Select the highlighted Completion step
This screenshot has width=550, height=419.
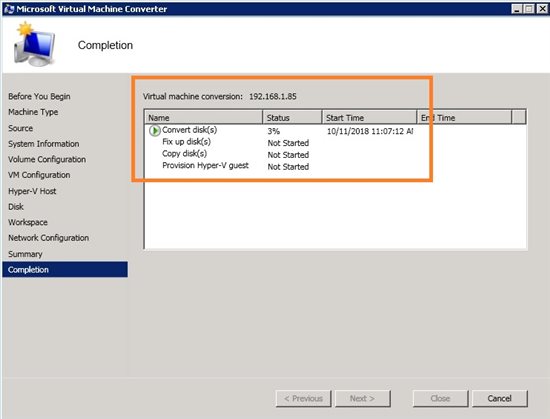65,270
